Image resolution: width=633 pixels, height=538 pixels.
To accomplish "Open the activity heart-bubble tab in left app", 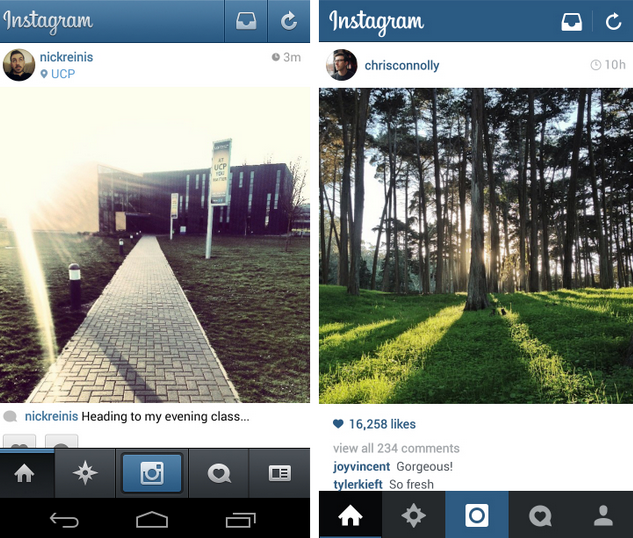I will coord(219,473).
